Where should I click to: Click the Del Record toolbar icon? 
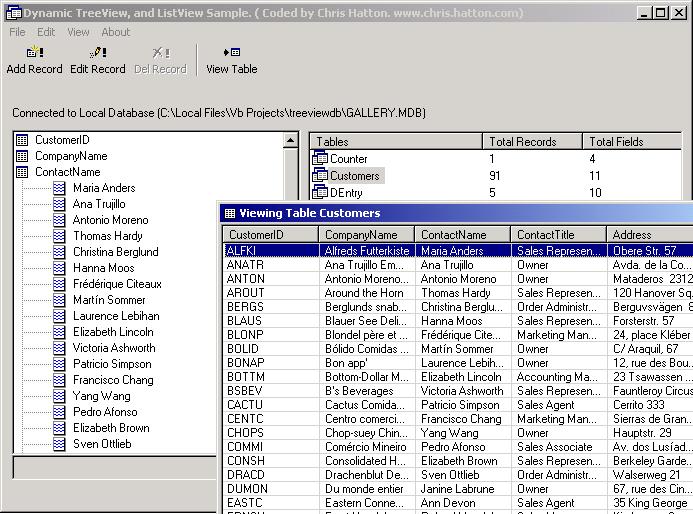point(160,53)
